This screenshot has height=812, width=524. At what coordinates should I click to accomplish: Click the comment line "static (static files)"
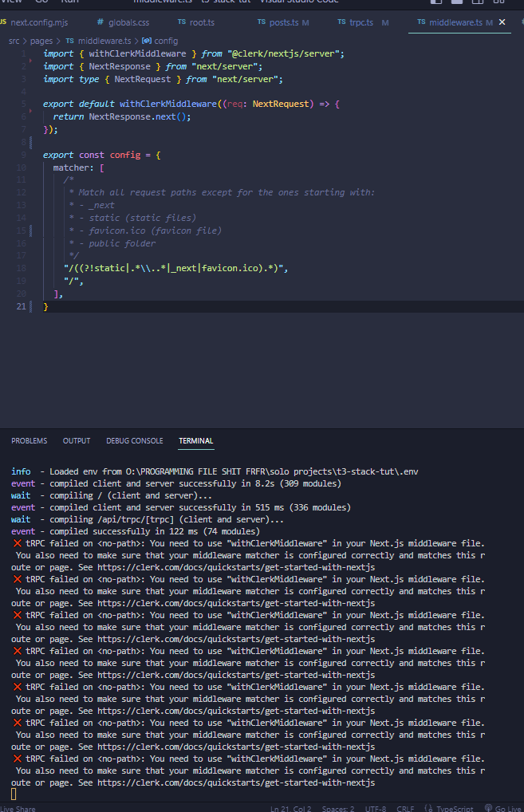click(x=143, y=218)
